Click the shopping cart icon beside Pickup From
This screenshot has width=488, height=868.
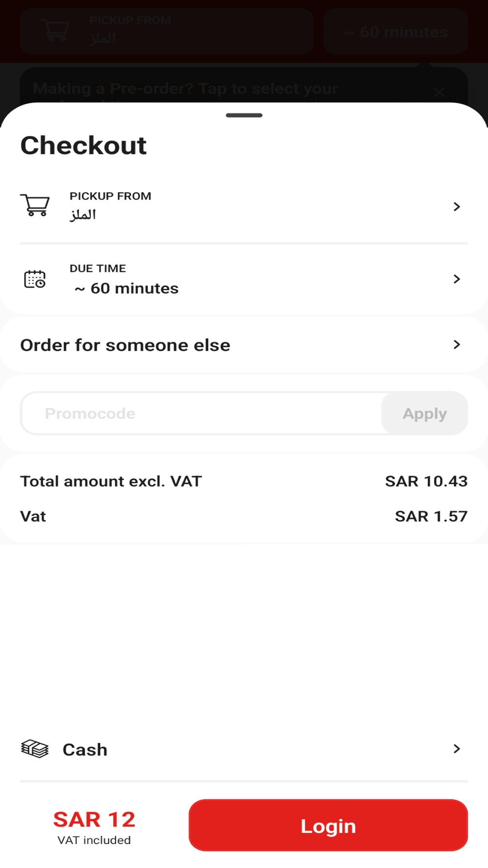coord(35,205)
